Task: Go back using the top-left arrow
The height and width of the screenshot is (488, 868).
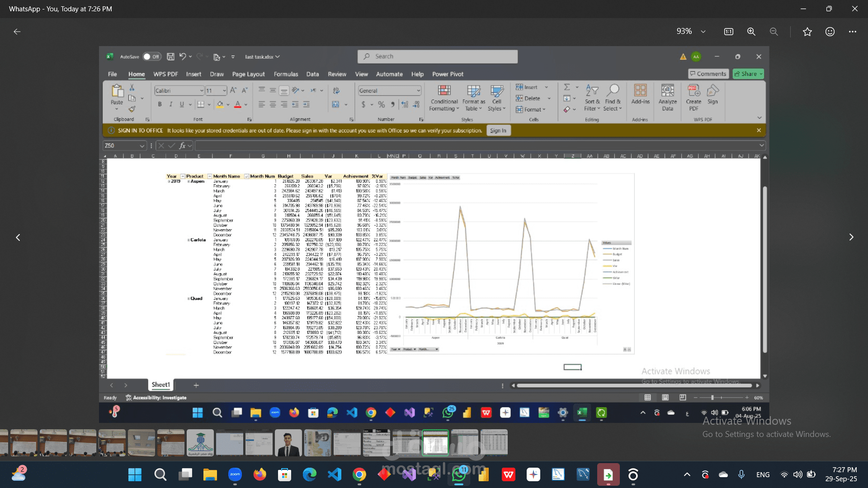Action: (x=17, y=32)
